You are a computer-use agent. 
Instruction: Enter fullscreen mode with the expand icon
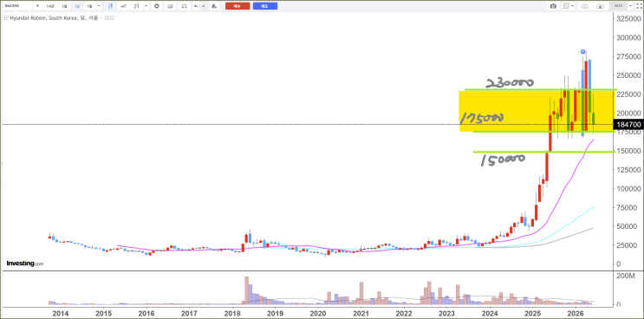pos(639,6)
